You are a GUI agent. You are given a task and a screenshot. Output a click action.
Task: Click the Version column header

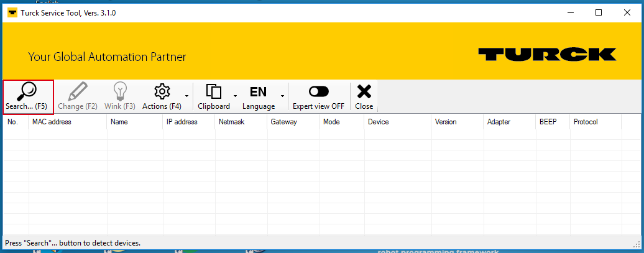pyautogui.click(x=458, y=122)
